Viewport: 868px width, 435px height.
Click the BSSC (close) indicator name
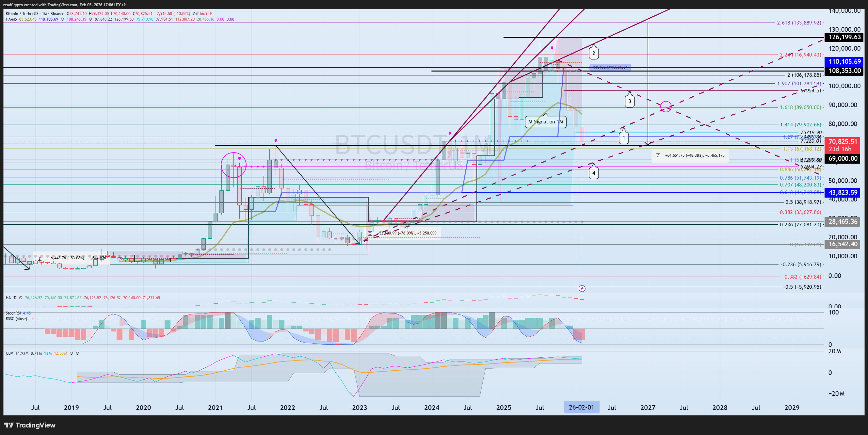tap(17, 319)
